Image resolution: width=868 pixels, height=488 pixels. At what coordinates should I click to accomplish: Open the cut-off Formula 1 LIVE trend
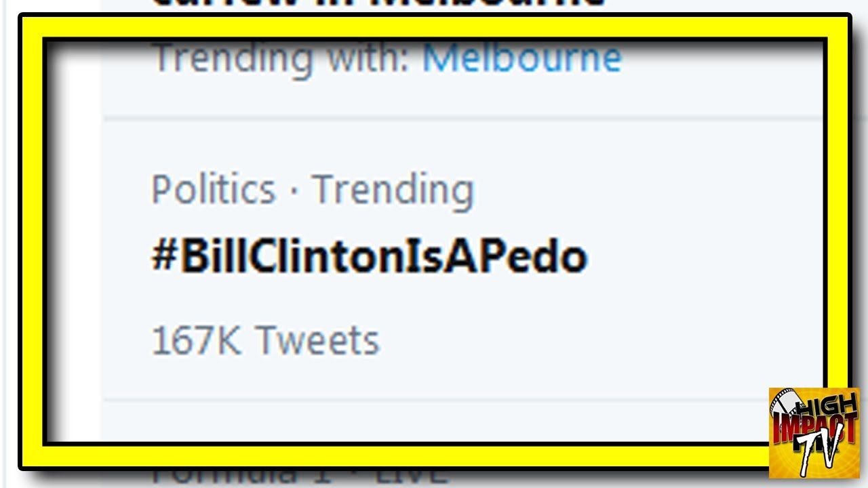click(x=298, y=476)
